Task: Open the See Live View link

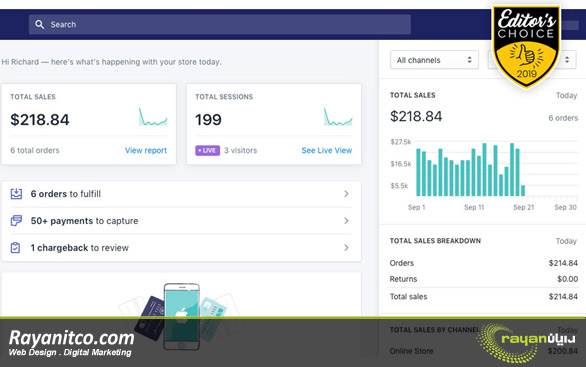Action: point(327,150)
